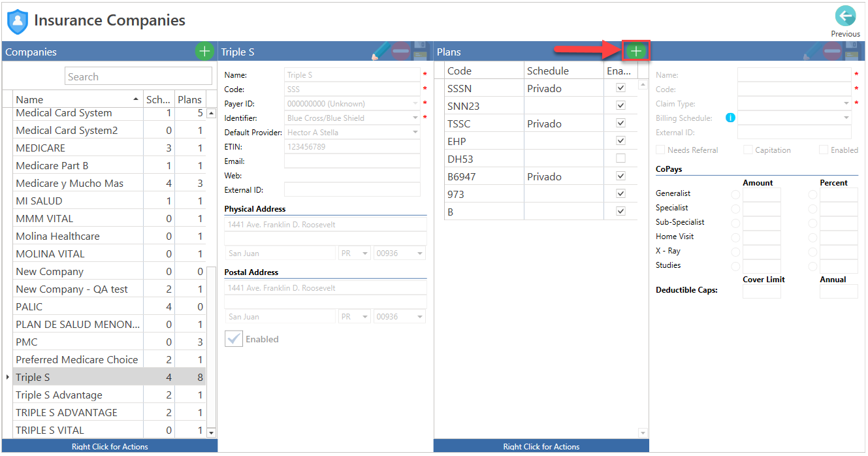868x456 pixels.
Task: Select the TRIPLE S VITAL company row
Action: (109, 430)
